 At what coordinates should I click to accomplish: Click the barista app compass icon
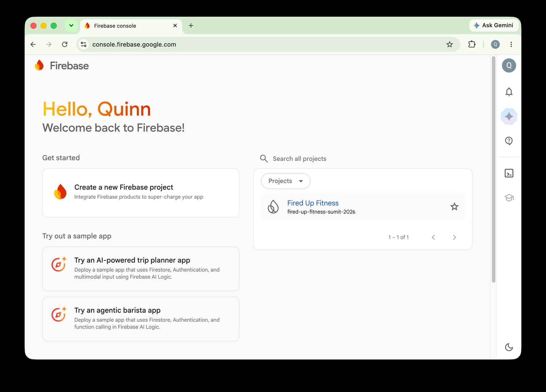click(x=59, y=314)
